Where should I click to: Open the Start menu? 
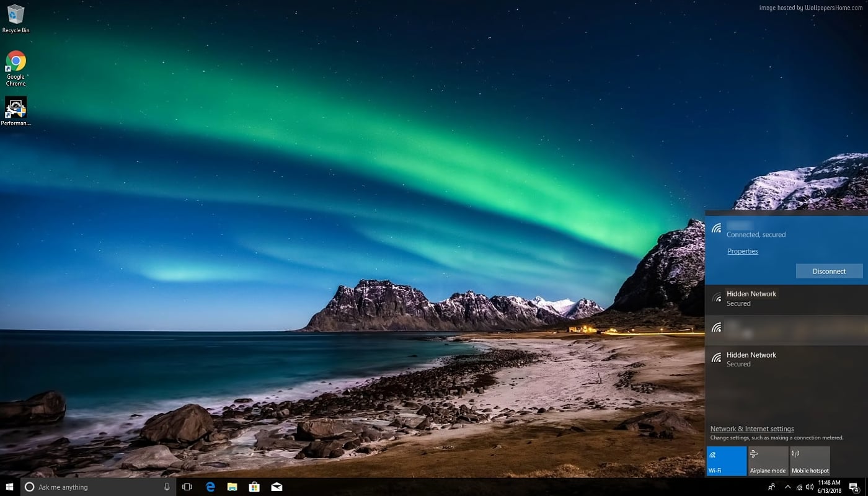pos(10,487)
